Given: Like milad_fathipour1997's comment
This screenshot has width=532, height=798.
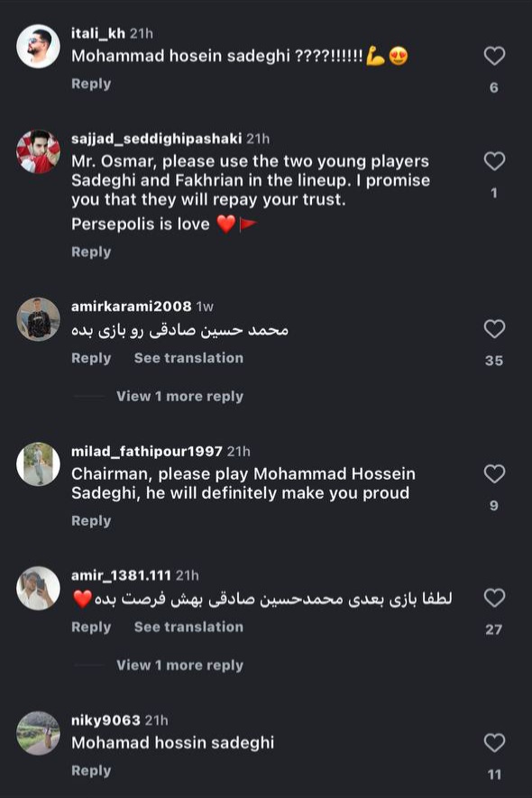Looking at the screenshot, I should (x=493, y=472).
